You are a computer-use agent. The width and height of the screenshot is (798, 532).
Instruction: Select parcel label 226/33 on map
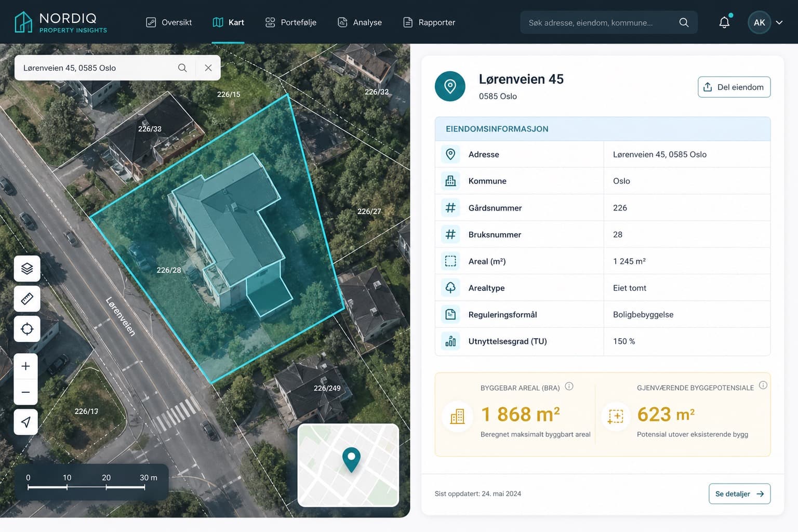(x=150, y=129)
